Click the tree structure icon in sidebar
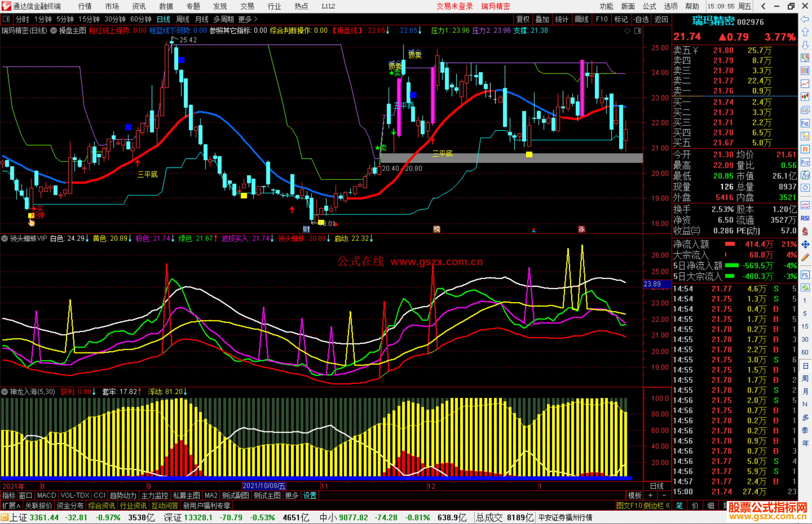 coord(805,136)
